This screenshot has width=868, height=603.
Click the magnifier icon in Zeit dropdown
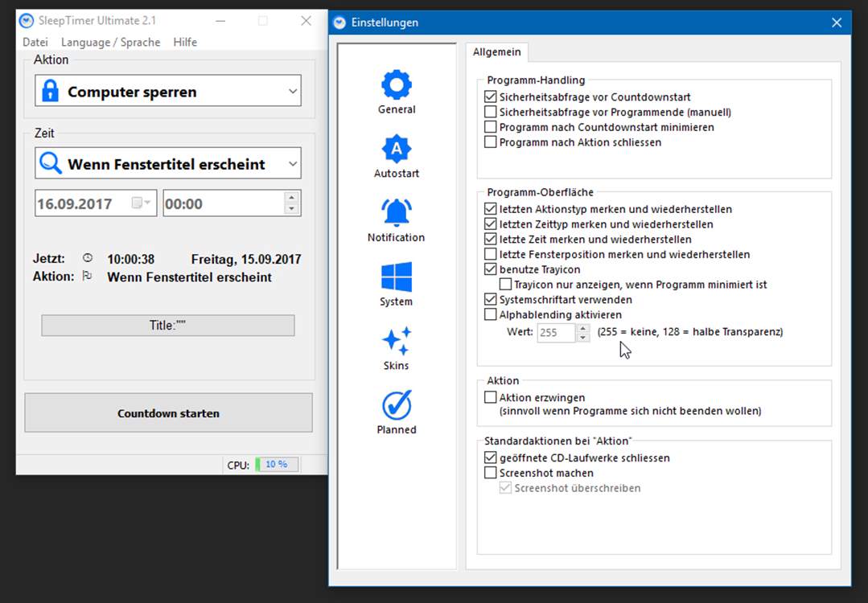click(x=51, y=163)
